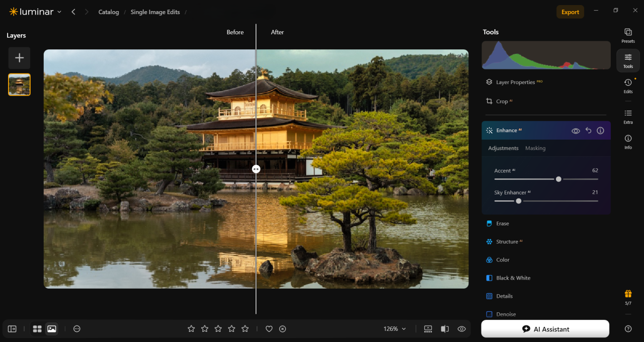This screenshot has height=342, width=644.
Task: Click the Before label
Action: (235, 32)
